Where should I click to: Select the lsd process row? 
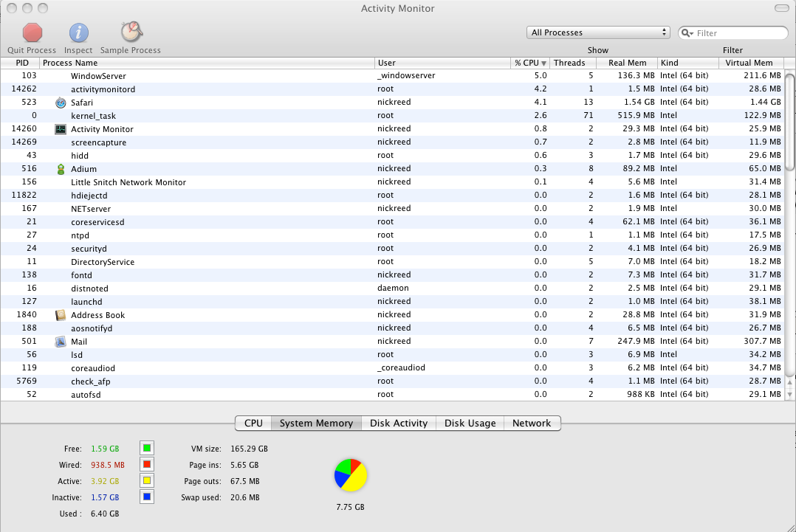click(x=392, y=354)
